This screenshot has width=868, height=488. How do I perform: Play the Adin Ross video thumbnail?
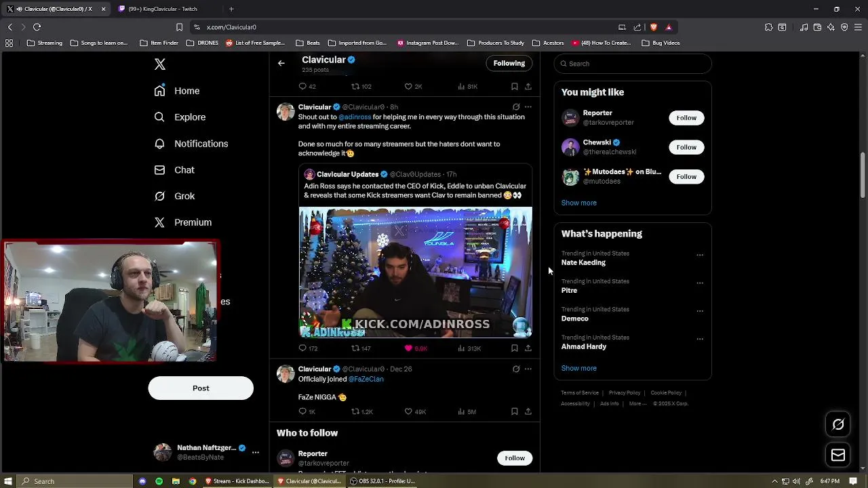(x=415, y=272)
